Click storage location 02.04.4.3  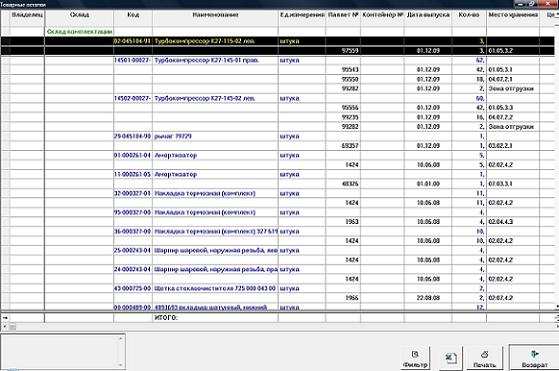click(x=513, y=222)
